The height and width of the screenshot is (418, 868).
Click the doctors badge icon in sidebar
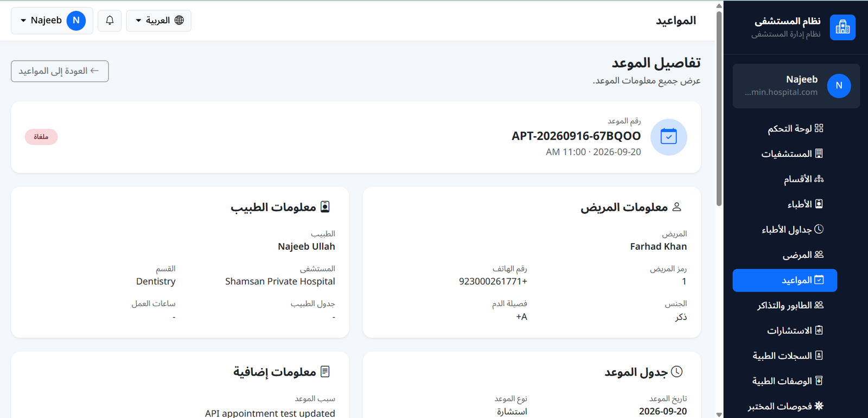[x=819, y=204]
